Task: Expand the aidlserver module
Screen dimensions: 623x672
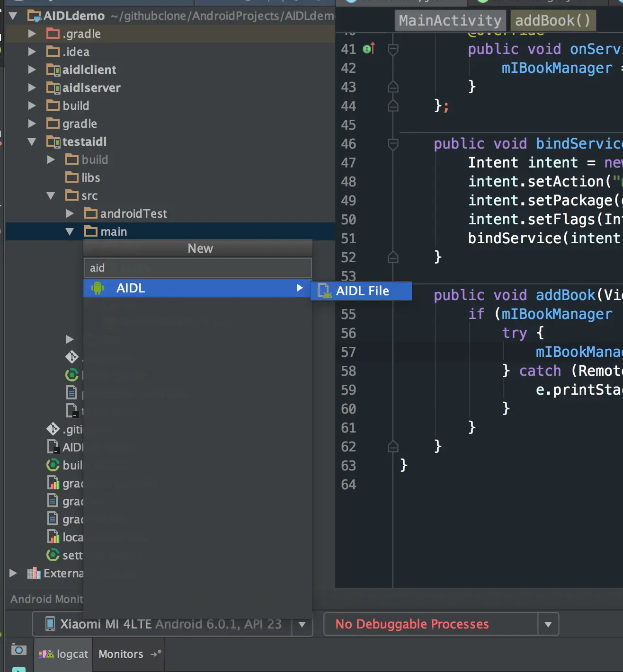Action: pos(32,88)
